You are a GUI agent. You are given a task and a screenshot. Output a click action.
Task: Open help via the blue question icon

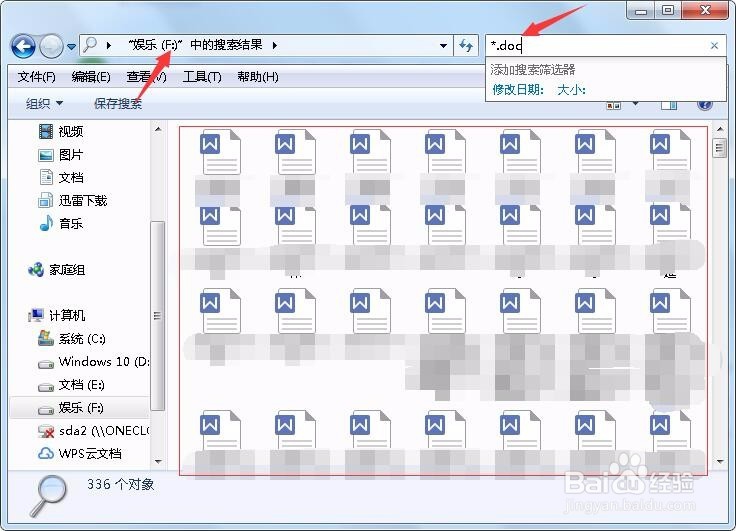(705, 104)
